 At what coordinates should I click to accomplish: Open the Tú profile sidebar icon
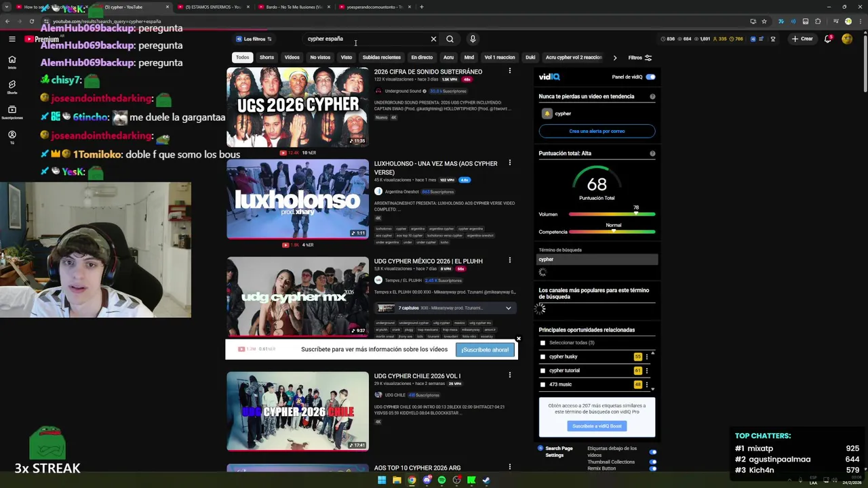tap(12, 137)
